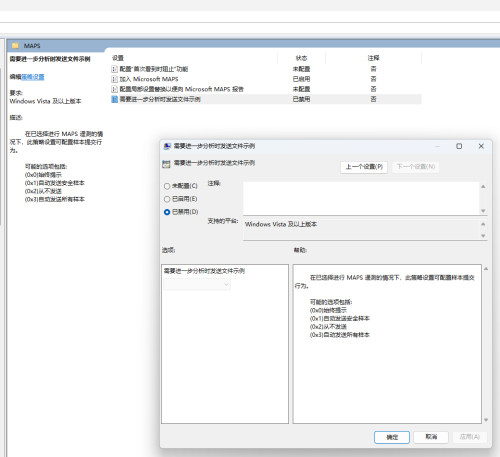Select the 已禁用(D) radio button
Image resolution: width=500 pixels, height=457 pixels.
click(167, 212)
